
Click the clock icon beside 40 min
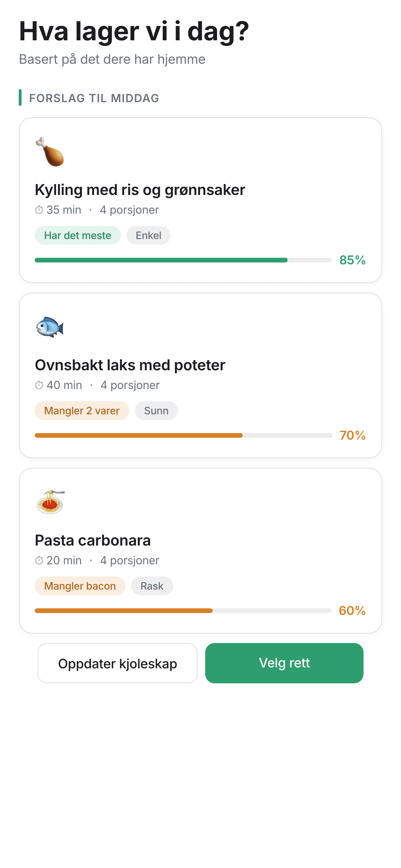(x=39, y=384)
